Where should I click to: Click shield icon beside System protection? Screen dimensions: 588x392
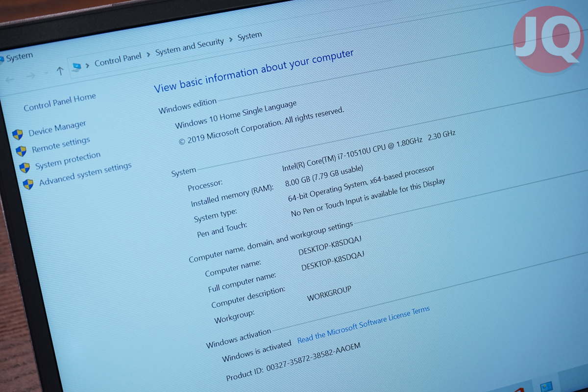point(24,168)
